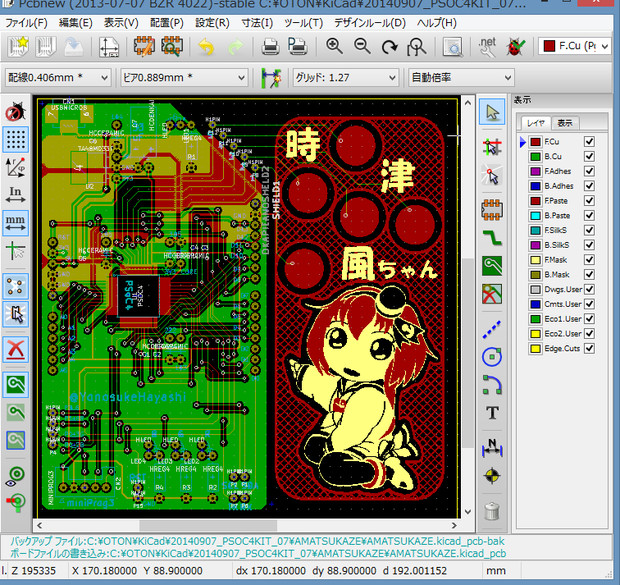
Task: Uncheck F.Cu layer visibility
Action: (589, 141)
